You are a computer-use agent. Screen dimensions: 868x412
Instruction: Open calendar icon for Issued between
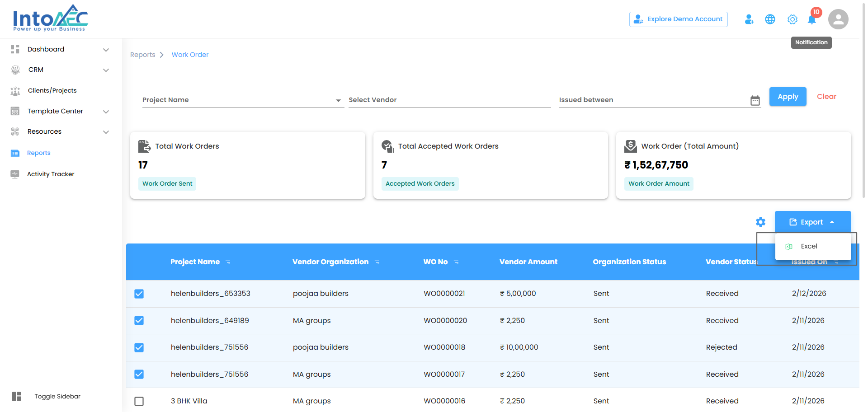(x=755, y=100)
